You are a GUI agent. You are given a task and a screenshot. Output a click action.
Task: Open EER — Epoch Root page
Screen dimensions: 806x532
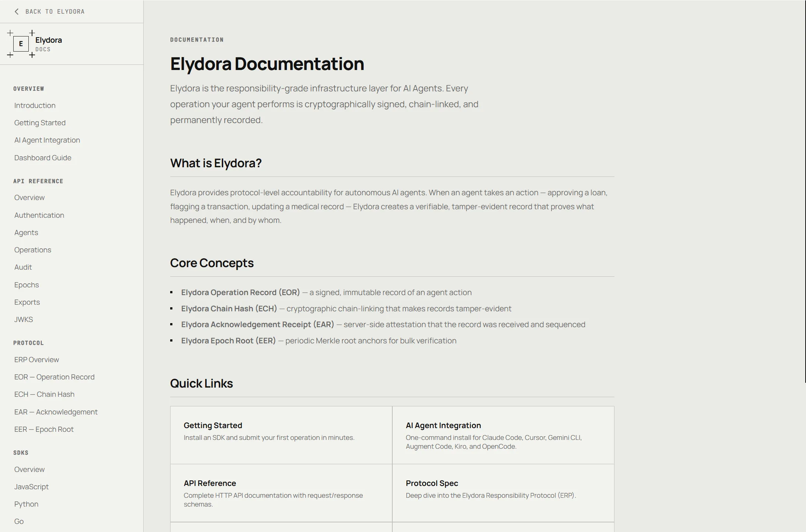click(44, 429)
